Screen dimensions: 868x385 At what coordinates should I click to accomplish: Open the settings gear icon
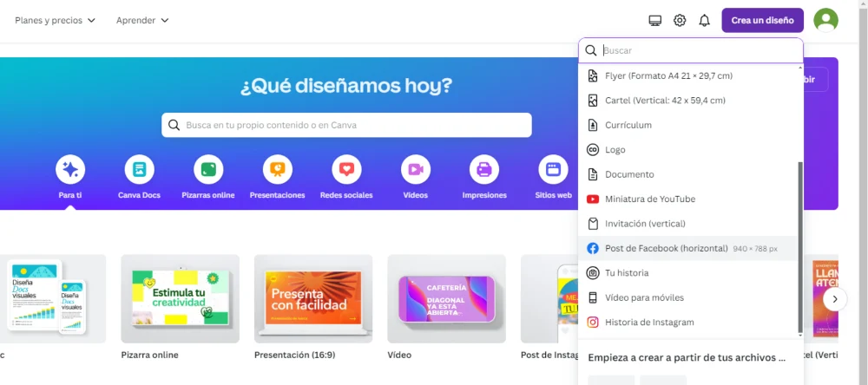pyautogui.click(x=680, y=21)
